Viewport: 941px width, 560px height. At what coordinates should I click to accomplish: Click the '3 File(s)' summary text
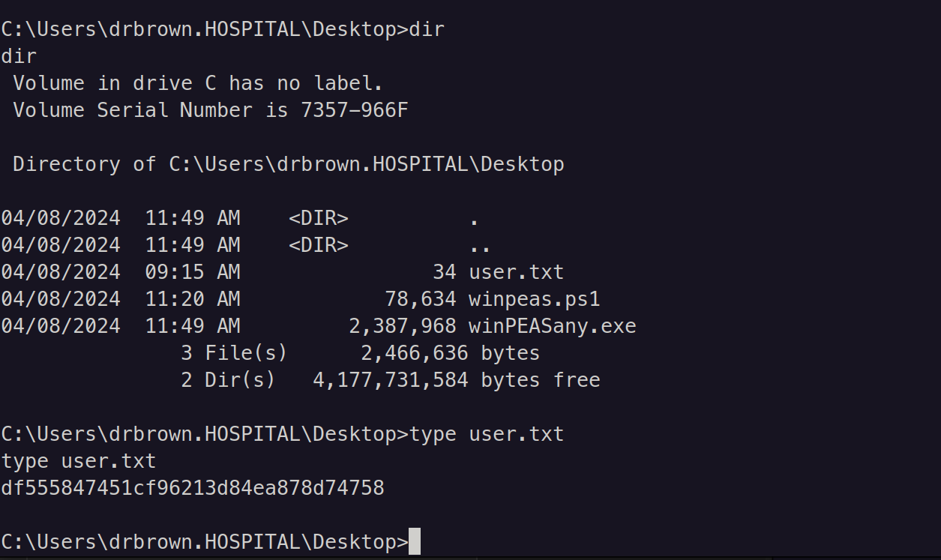(x=234, y=353)
